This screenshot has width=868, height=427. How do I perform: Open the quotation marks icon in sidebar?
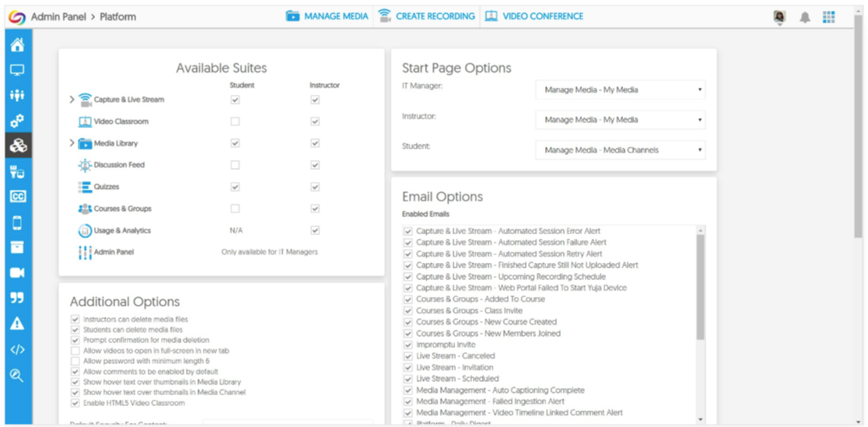(x=17, y=299)
